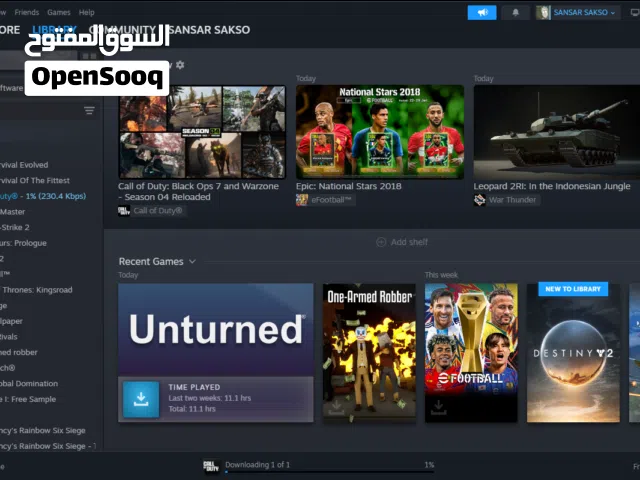Image resolution: width=640 pixels, height=480 pixels.
Task: Click the download progress bar
Action: click(x=329, y=472)
